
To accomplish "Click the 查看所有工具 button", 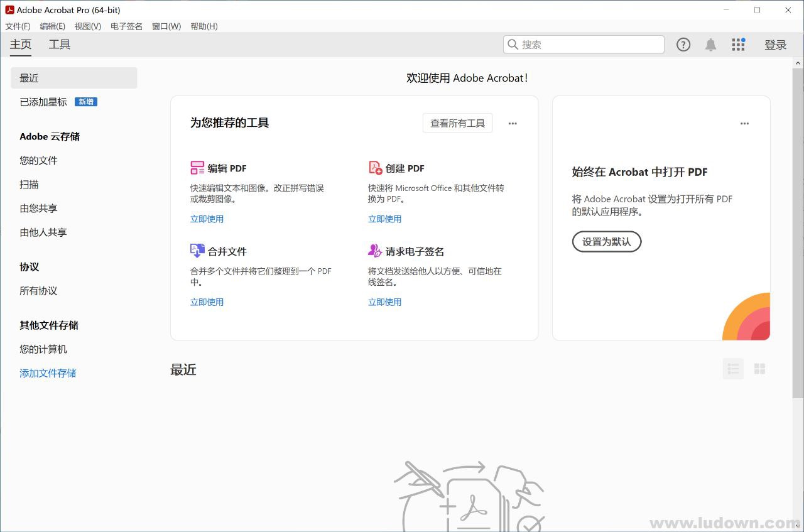I will 457,124.
